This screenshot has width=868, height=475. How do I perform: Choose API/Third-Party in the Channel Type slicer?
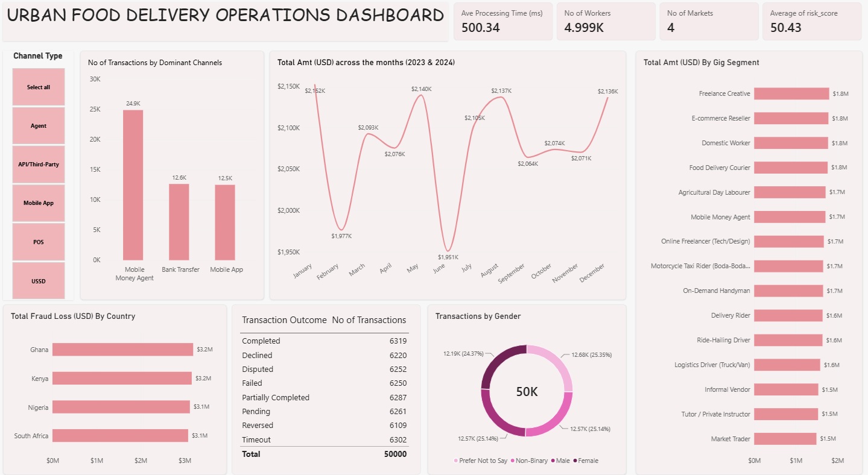coord(39,164)
